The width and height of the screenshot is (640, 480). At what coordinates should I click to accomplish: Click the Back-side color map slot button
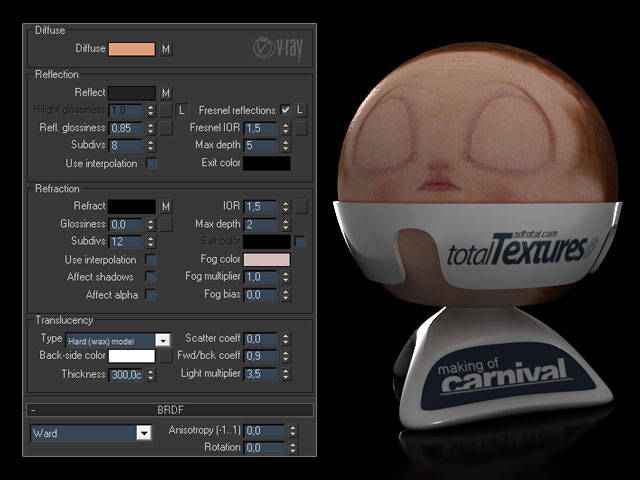[x=166, y=356]
